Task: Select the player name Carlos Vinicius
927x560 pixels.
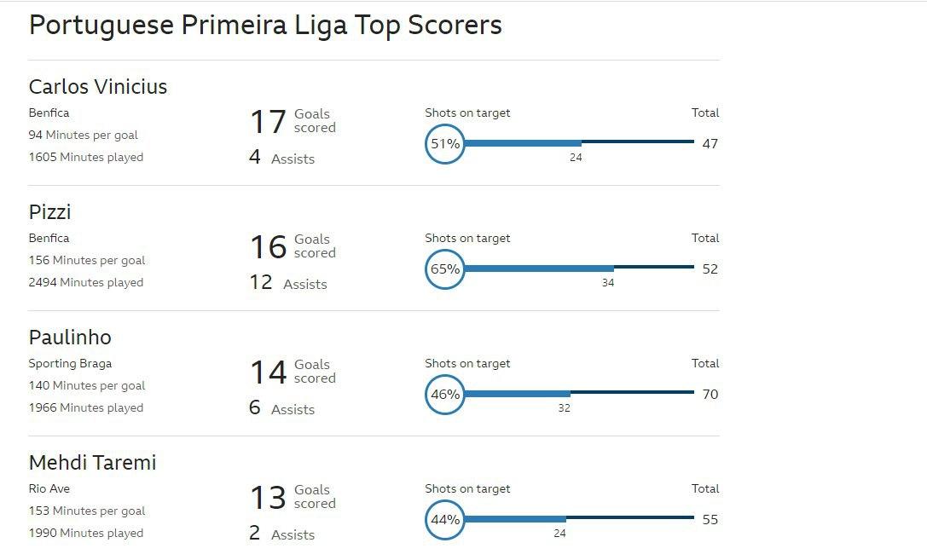Action: pos(98,87)
